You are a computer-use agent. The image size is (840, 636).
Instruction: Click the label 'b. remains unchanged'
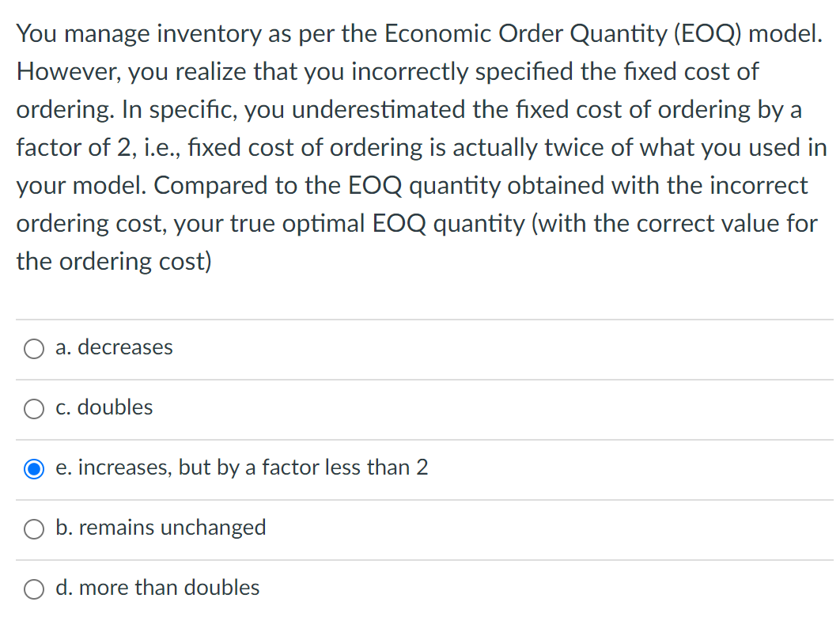(160, 528)
